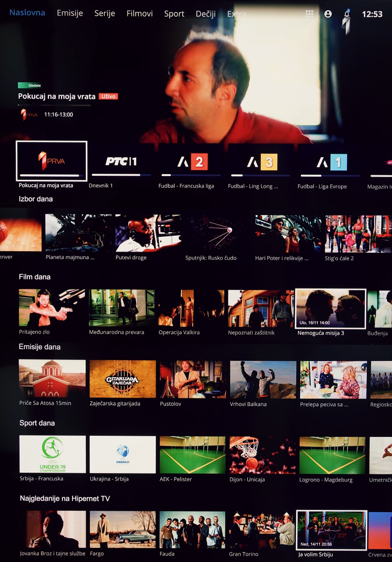Click the small PRVA logo beside 11:16-13:00

point(29,114)
